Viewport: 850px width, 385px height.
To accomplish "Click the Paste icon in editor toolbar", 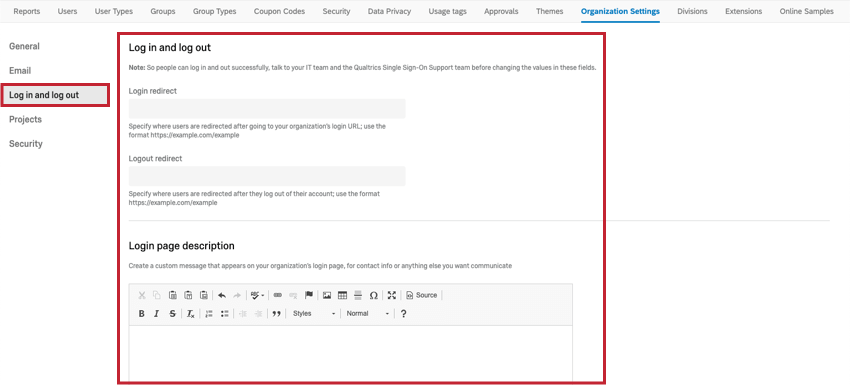I will (x=172, y=295).
